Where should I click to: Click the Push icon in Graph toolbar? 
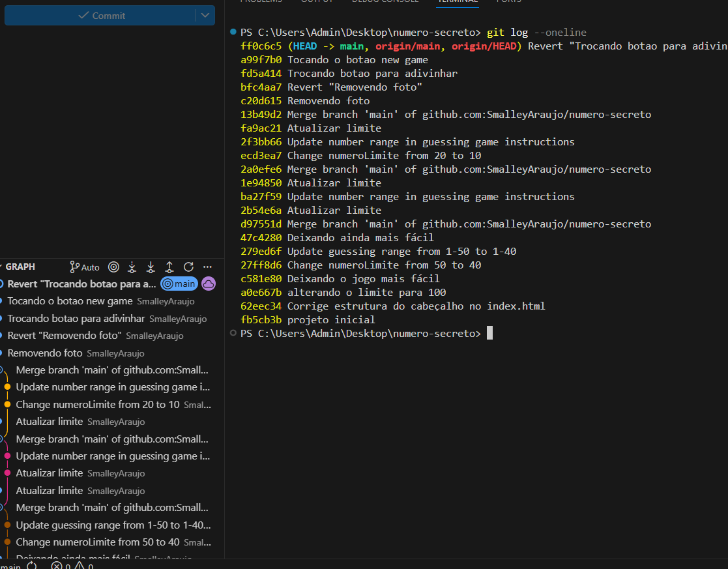(x=169, y=267)
